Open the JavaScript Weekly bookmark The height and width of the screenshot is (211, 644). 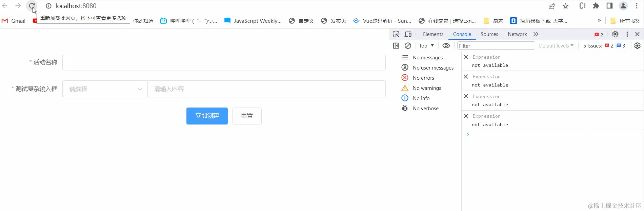tap(253, 21)
